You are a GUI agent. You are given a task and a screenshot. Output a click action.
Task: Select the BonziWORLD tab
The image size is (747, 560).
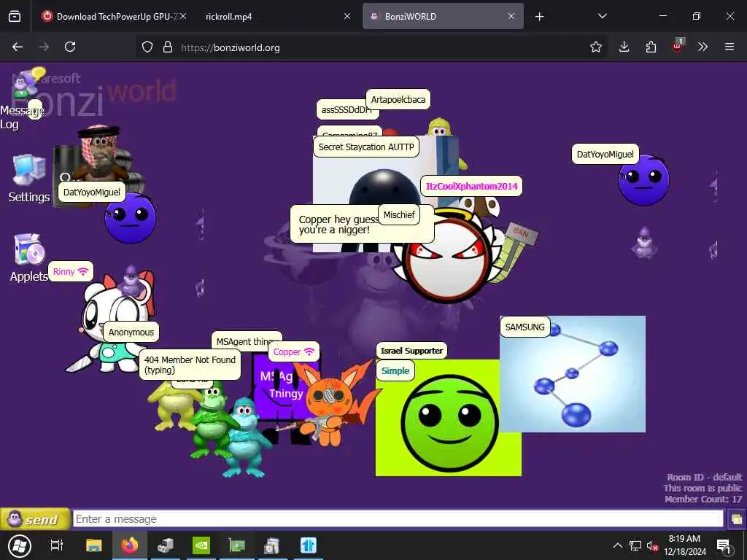443,16
